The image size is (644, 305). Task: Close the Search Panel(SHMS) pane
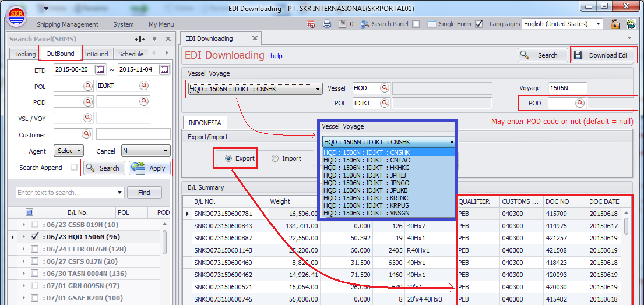coord(168,39)
